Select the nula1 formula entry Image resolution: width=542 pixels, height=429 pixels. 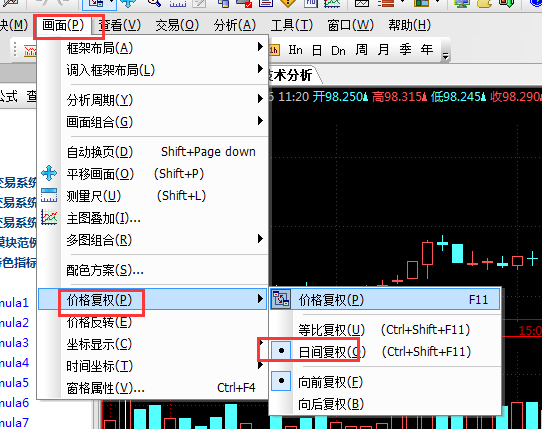pyautogui.click(x=14, y=303)
